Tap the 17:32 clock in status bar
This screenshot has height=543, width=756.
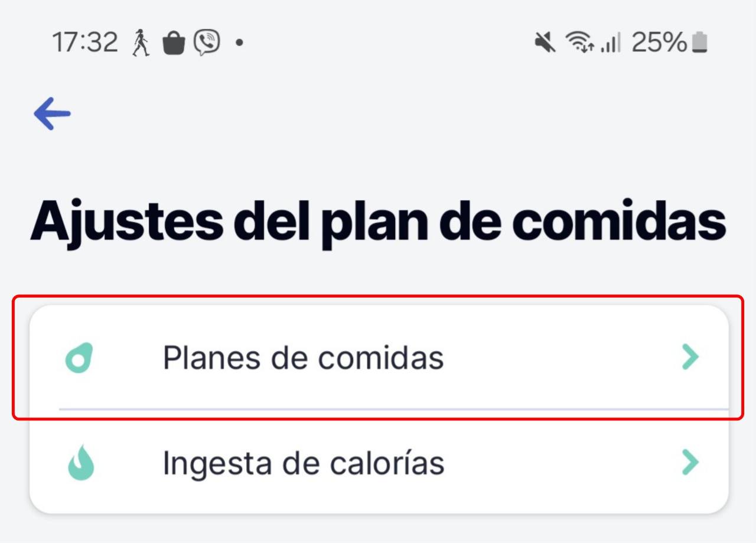click(86, 43)
